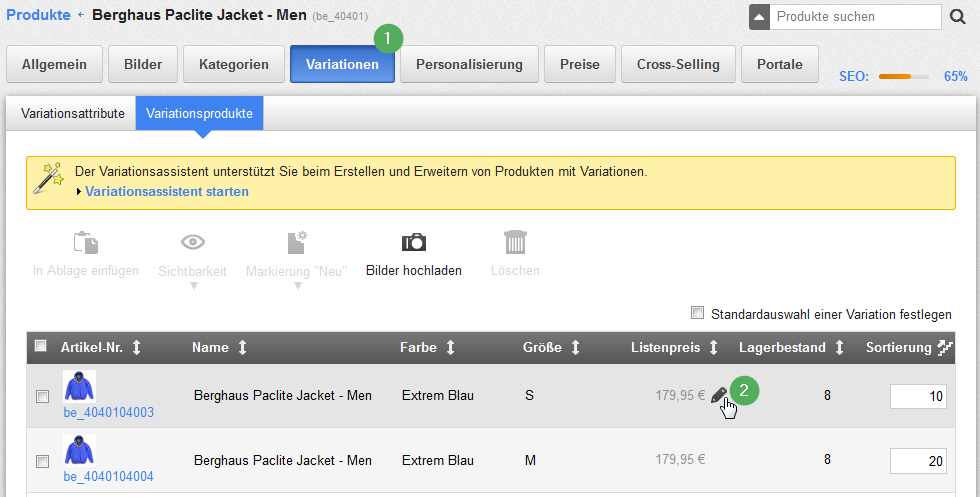The width and height of the screenshot is (980, 497).
Task: Sort by Größe using its arrow icon
Action: [x=575, y=348]
